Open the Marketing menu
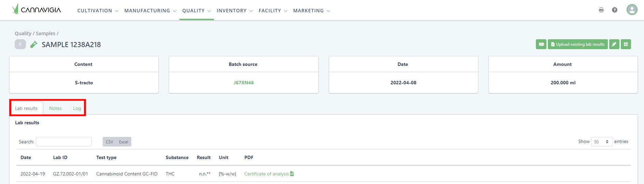The height and width of the screenshot is (184, 644). pyautogui.click(x=311, y=11)
